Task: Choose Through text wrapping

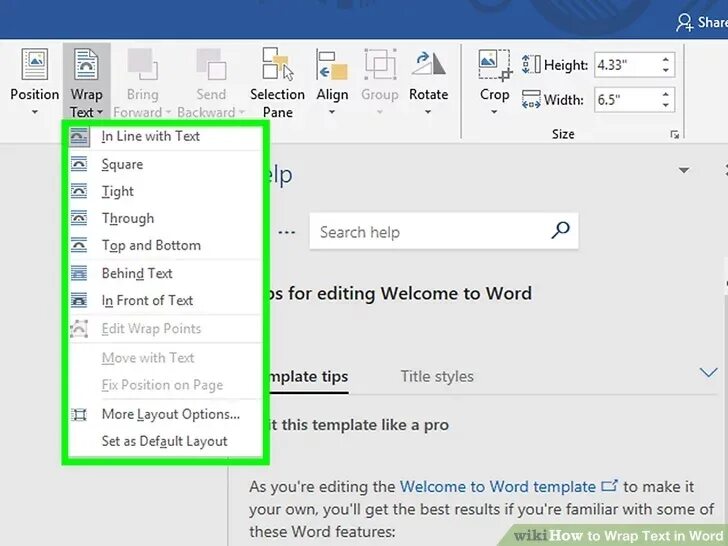Action: point(165,218)
